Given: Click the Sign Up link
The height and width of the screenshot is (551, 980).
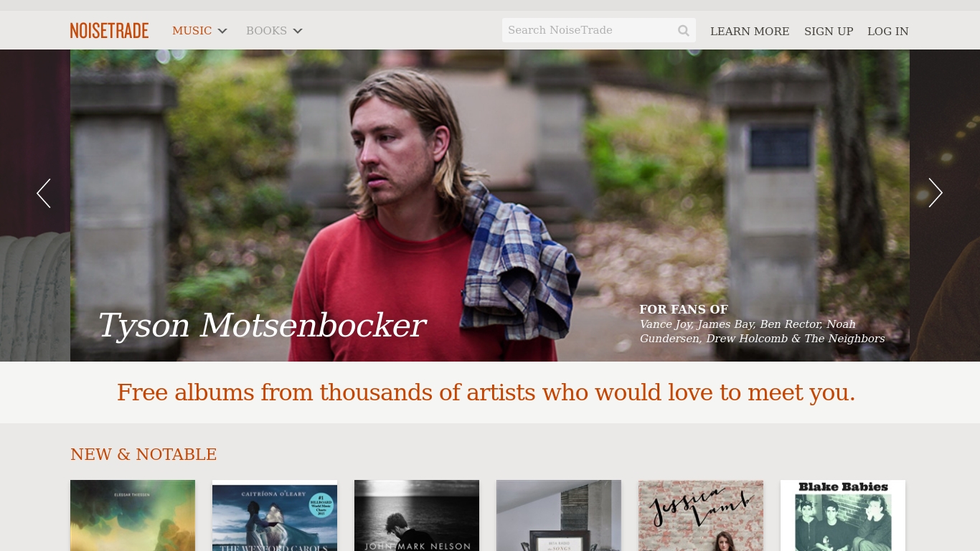Looking at the screenshot, I should point(829,32).
